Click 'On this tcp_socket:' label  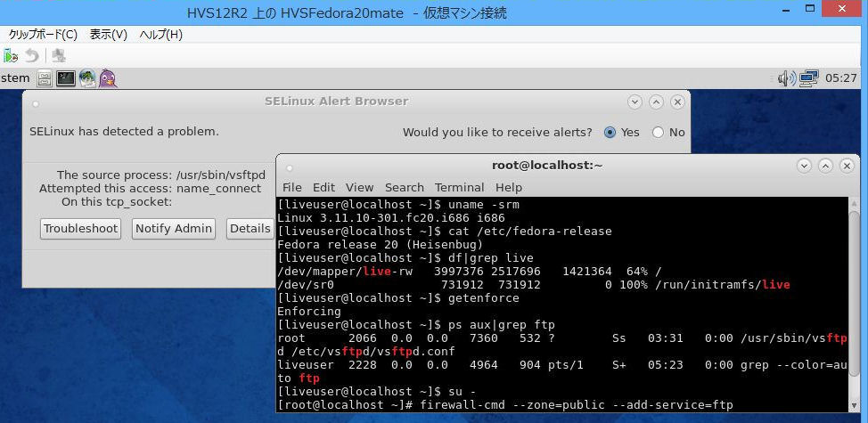click(x=117, y=202)
